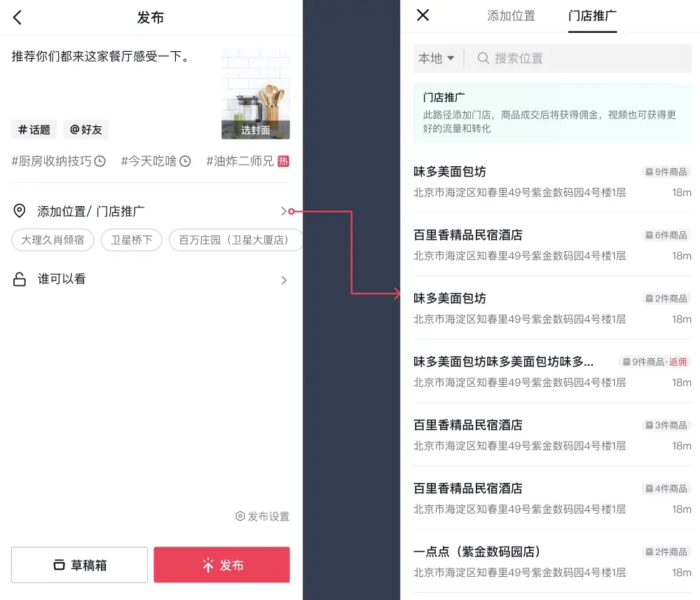Select 百里香精品民宿酒店 with 3件商品
700x600 pixels.
coord(553,435)
